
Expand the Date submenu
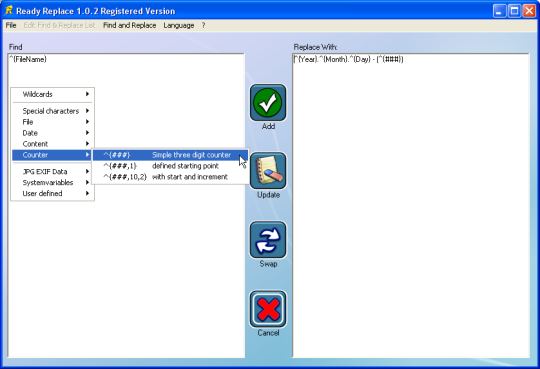pos(52,133)
